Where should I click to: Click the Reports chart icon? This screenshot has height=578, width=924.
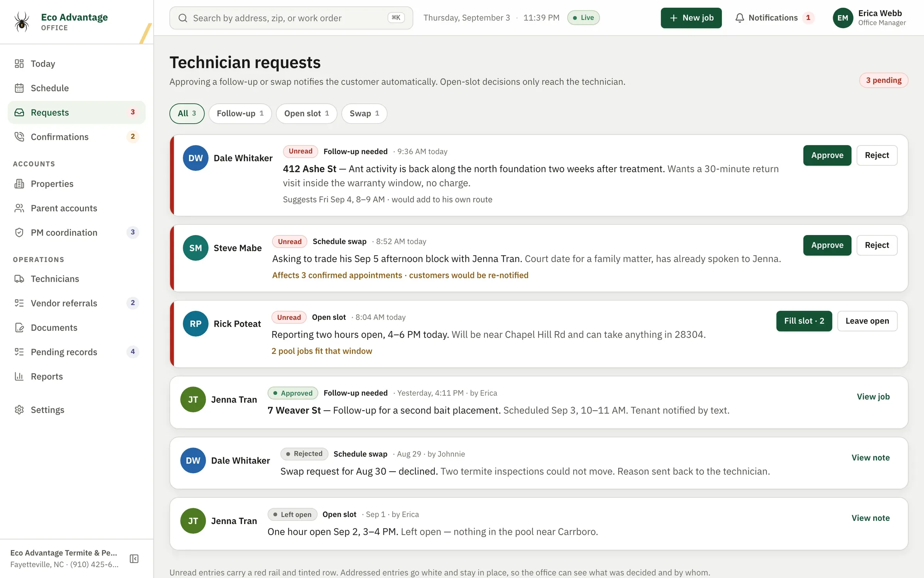[x=19, y=376]
